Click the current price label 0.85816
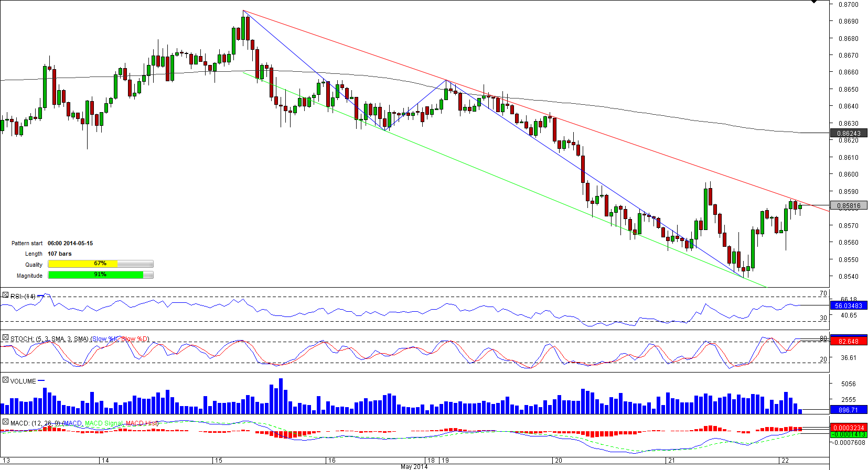Screen dimensions: 868x470 pos(849,206)
